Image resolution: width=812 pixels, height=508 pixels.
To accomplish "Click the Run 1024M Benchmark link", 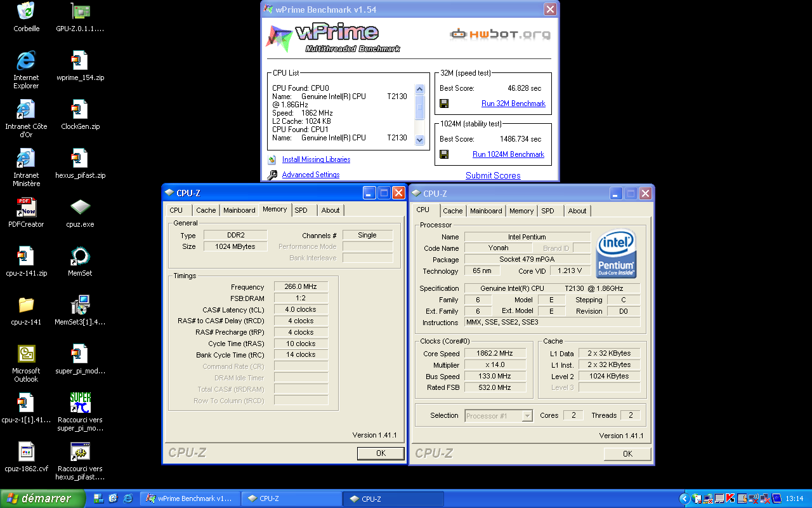I will [508, 154].
